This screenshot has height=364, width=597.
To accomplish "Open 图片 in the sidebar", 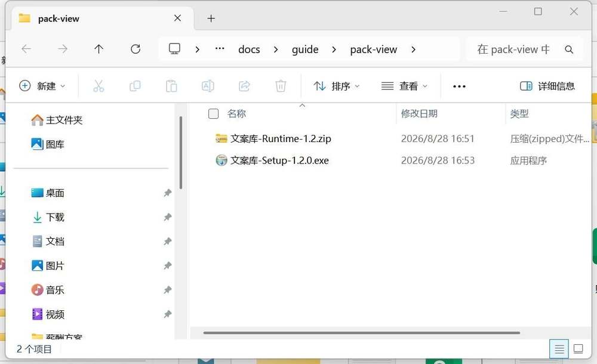I will coord(48,266).
